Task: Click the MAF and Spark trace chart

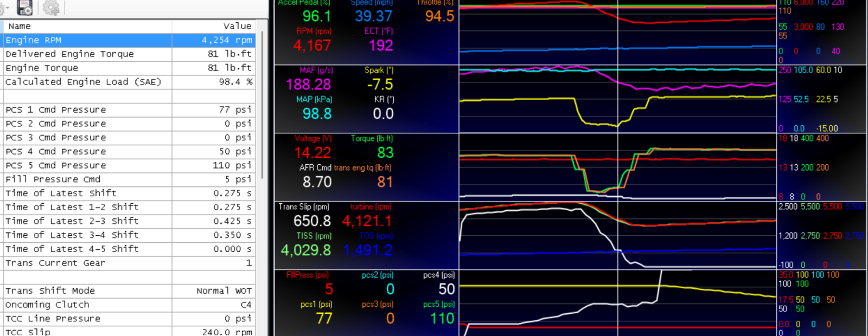Action: pyautogui.click(x=617, y=99)
